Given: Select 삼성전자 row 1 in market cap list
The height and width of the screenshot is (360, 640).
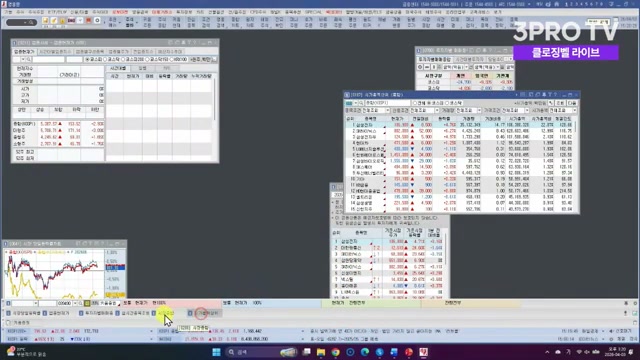Looking at the screenshot, I should pyautogui.click(x=459, y=125).
